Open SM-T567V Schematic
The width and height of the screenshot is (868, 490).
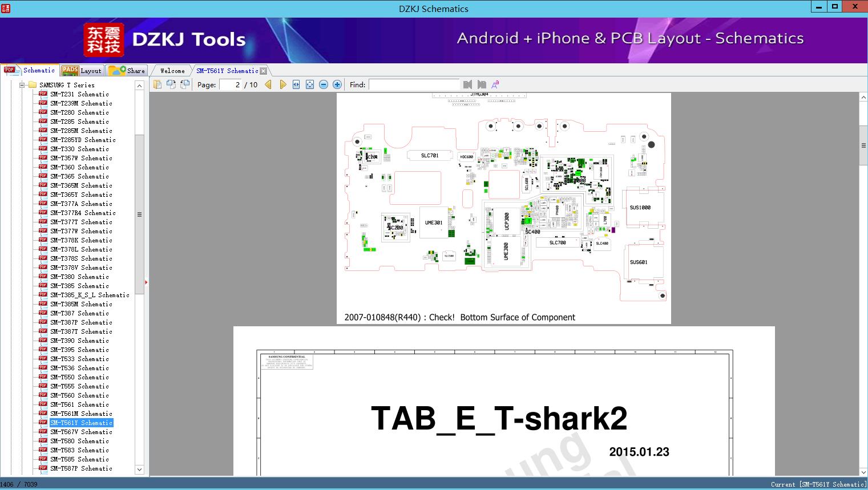(81, 432)
